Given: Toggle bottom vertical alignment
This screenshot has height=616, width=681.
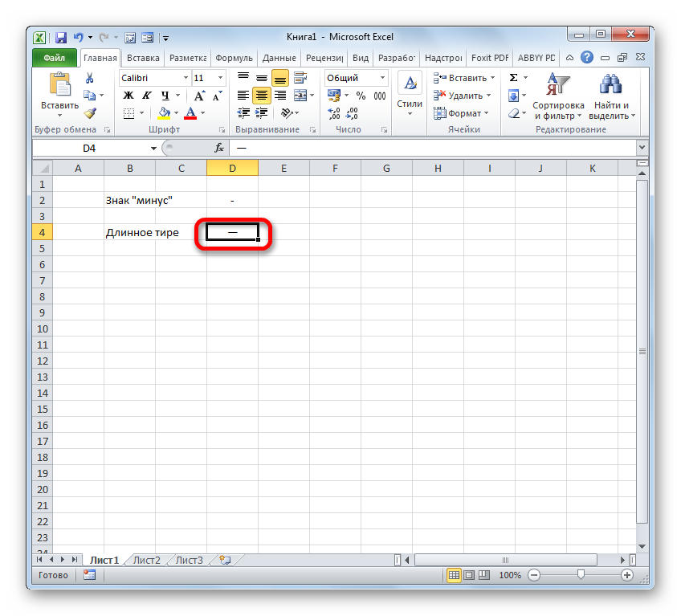Looking at the screenshot, I should tap(280, 78).
